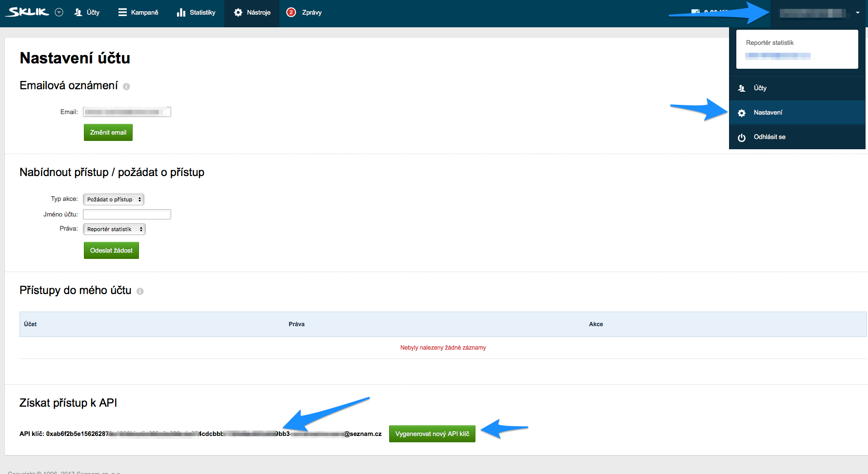Image resolution: width=868 pixels, height=474 pixels.
Task: Click the Email address field
Action: (127, 112)
